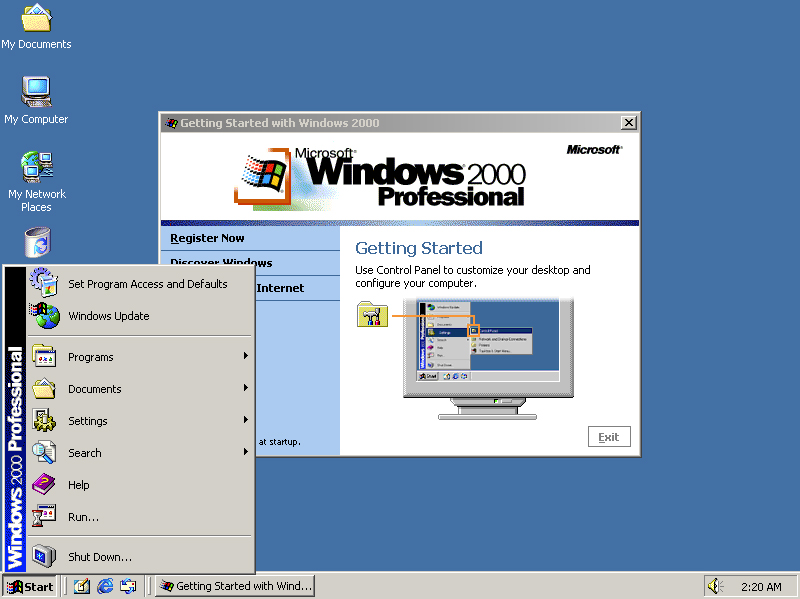This screenshot has width=800, height=599.
Task: Click the Programs folder icon in Start menu
Action: [44, 356]
